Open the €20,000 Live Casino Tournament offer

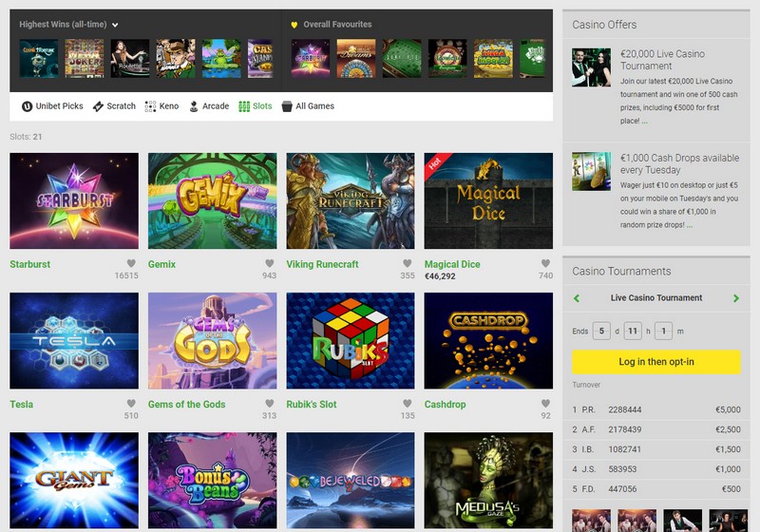662,60
